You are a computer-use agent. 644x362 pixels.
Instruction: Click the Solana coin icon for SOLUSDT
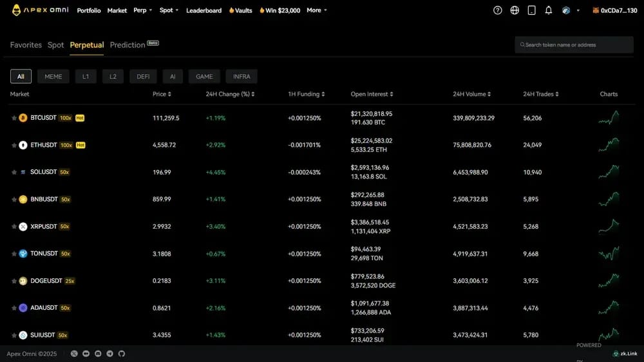coord(23,172)
